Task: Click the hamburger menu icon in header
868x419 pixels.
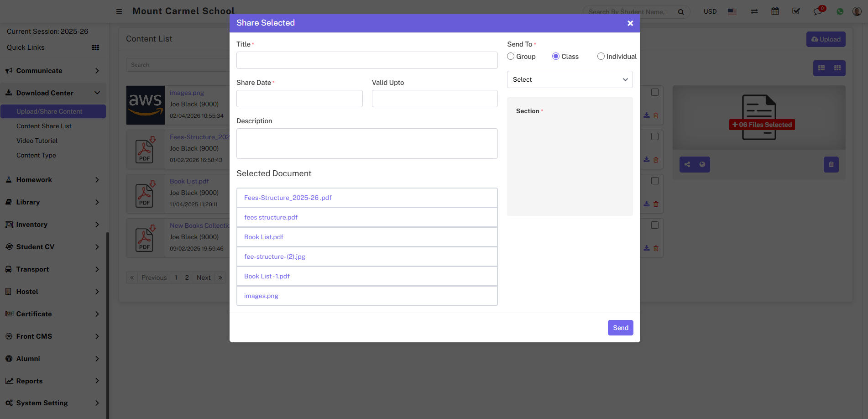Action: pos(119,11)
